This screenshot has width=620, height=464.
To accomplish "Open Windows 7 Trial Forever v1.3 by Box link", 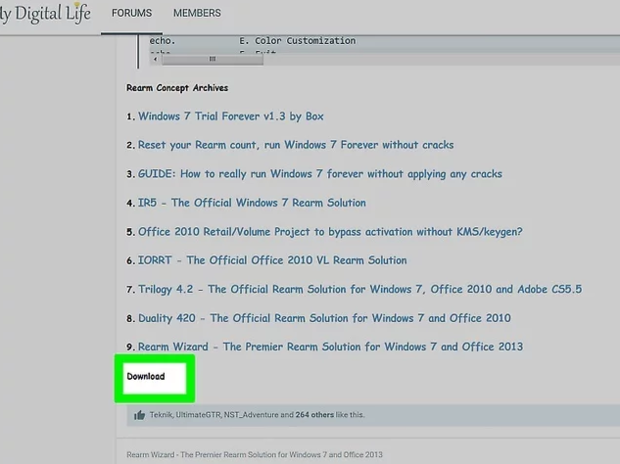I will [231, 116].
